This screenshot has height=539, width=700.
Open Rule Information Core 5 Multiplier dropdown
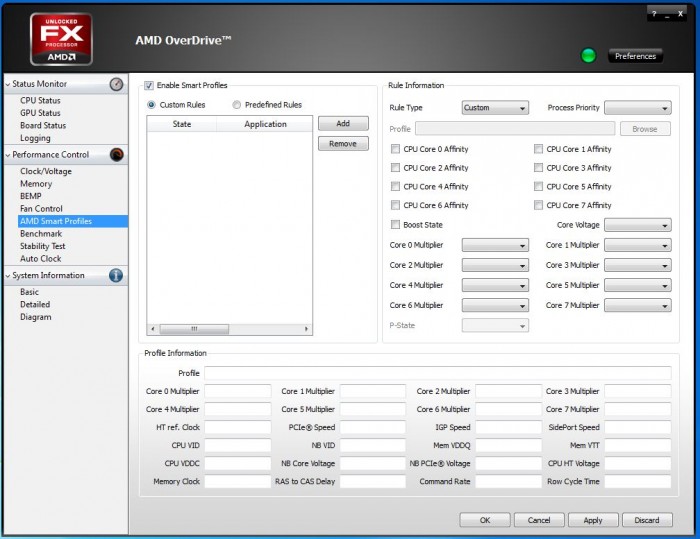(x=638, y=285)
